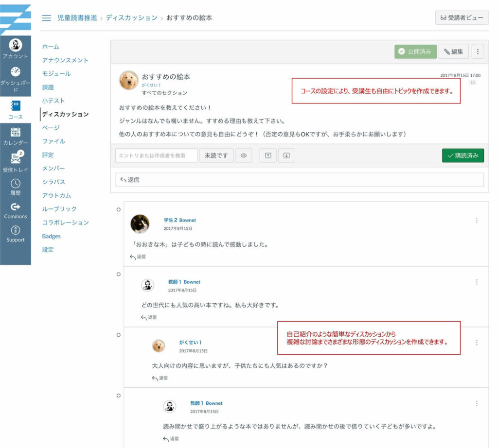Toggle the 未読です unread filter button

click(x=216, y=155)
